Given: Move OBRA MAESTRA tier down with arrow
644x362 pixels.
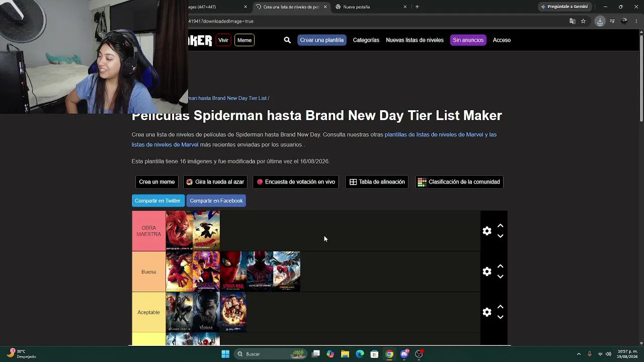Looking at the screenshot, I should [500, 236].
